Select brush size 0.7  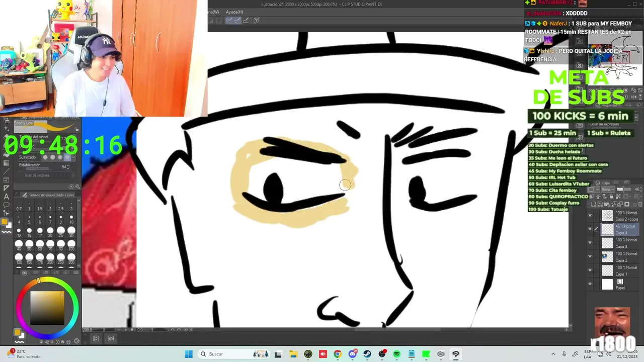[19, 206]
